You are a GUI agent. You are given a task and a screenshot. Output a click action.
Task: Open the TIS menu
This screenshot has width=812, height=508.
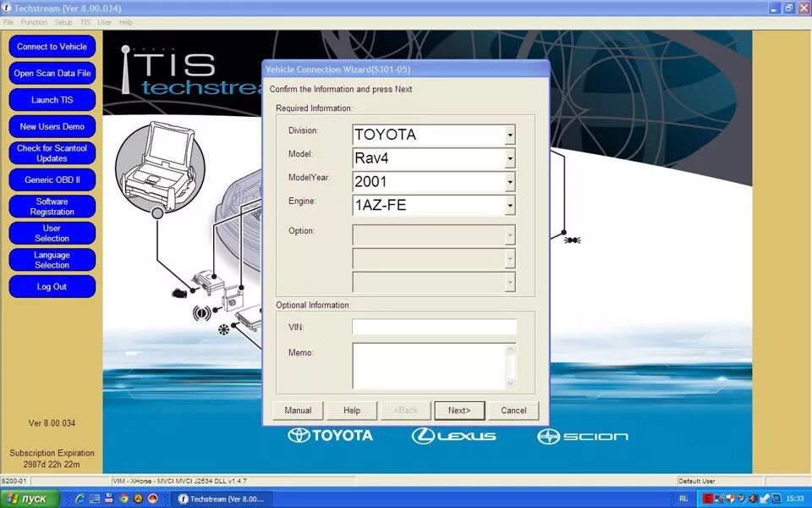pos(85,22)
